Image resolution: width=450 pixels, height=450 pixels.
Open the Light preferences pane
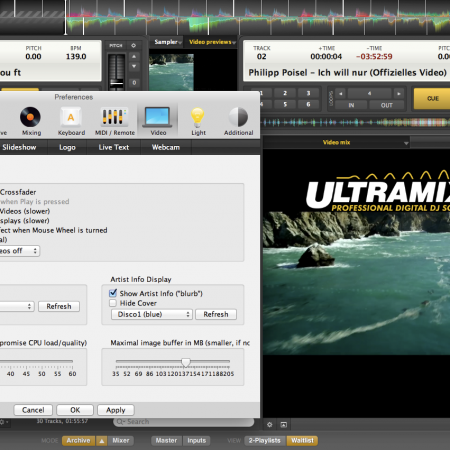[198, 121]
